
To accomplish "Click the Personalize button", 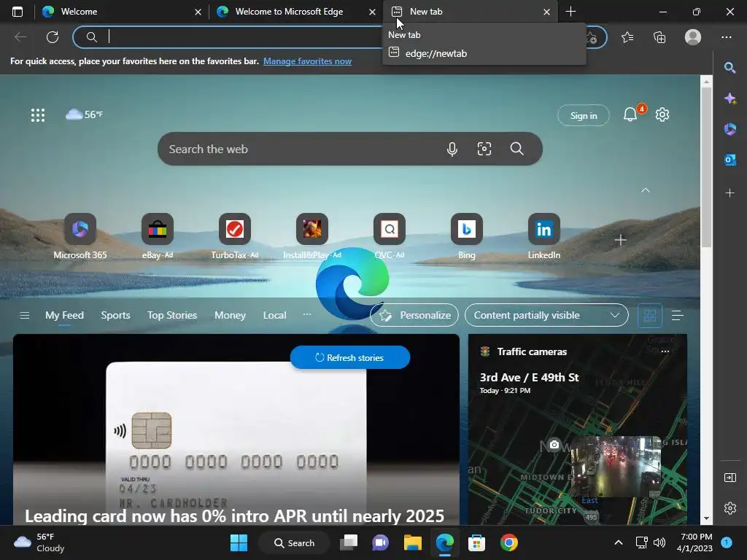I will tap(414, 315).
